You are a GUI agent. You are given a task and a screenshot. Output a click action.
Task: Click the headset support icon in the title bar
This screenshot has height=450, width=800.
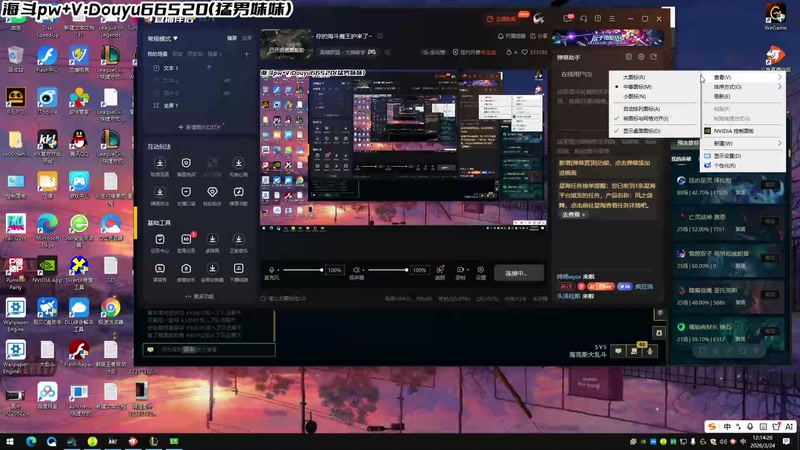click(583, 18)
